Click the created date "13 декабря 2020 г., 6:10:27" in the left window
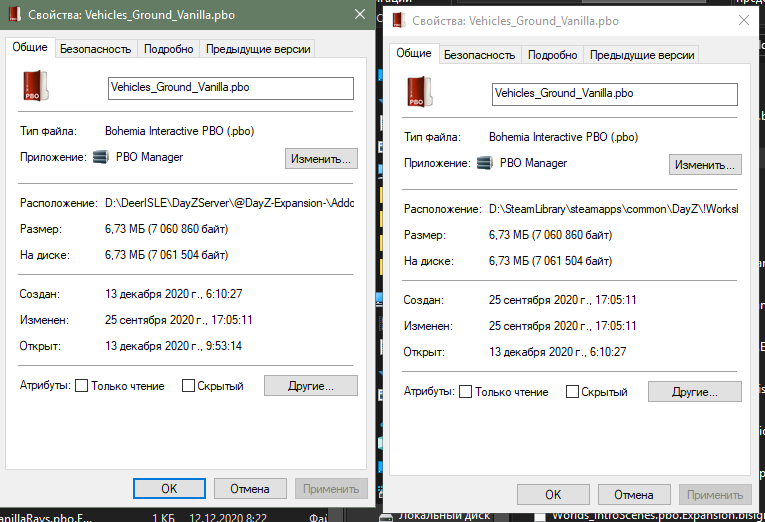 (x=174, y=294)
